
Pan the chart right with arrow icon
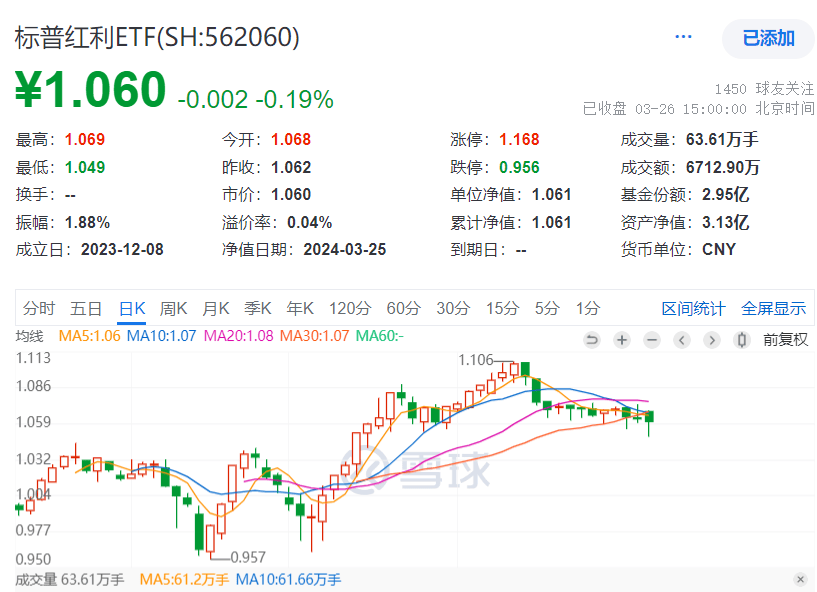click(711, 340)
